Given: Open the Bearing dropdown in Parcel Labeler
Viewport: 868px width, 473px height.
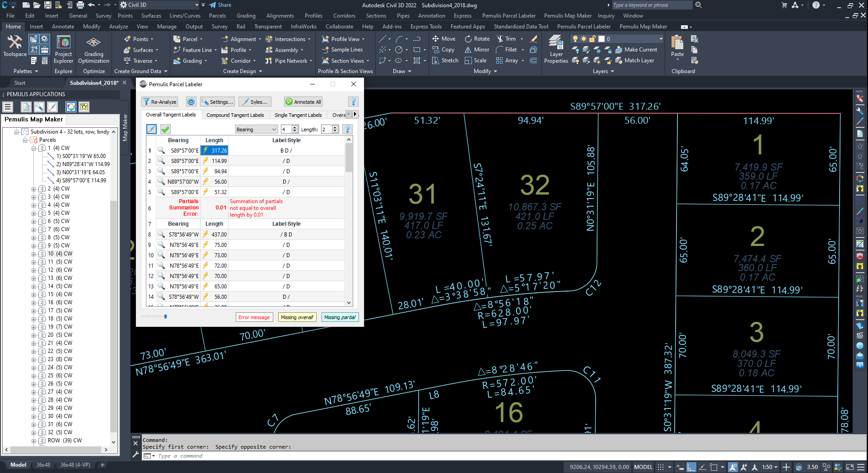Looking at the screenshot, I should [x=256, y=130].
